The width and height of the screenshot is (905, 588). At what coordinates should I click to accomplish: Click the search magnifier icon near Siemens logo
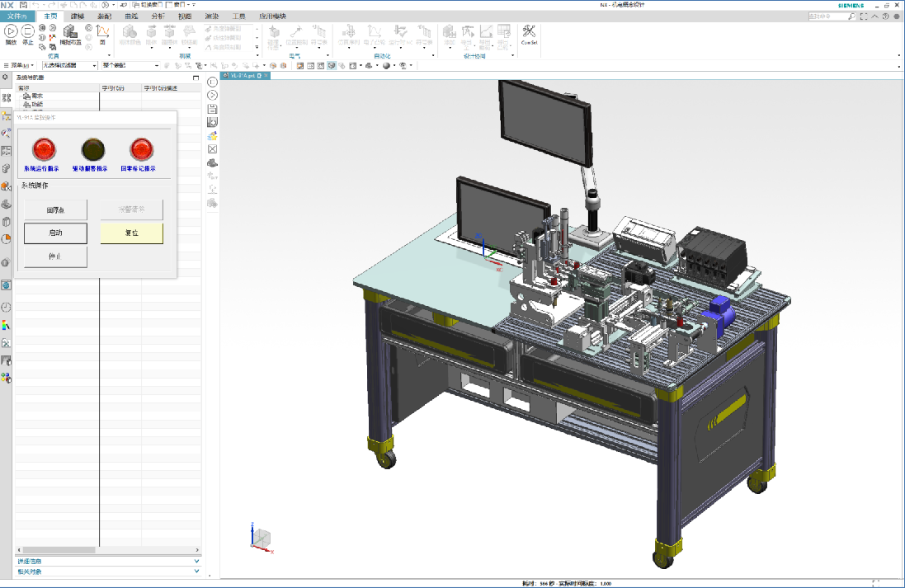click(853, 16)
